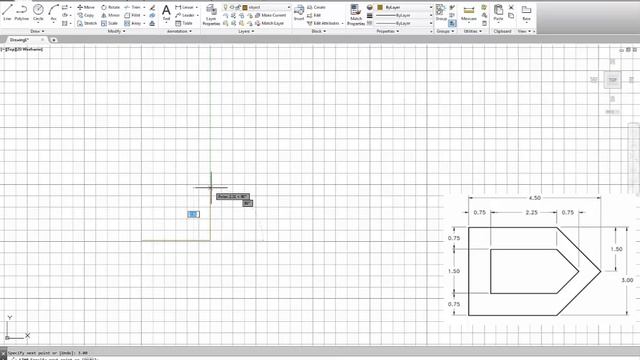Click Make Current layer button
Screen dimensions: 640x360
pyautogui.click(x=270, y=15)
